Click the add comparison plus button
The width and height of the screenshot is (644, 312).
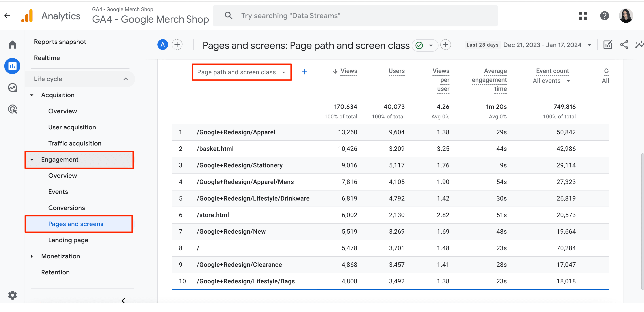pos(177,45)
